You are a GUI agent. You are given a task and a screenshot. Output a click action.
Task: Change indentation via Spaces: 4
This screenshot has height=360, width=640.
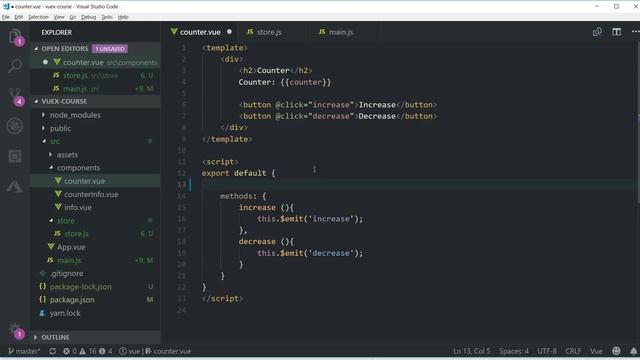pyautogui.click(x=513, y=351)
